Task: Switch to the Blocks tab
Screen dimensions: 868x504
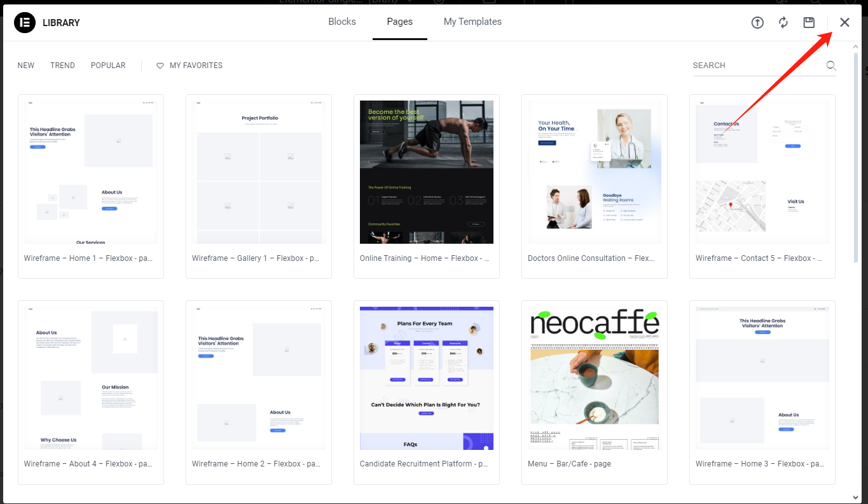Action: [x=341, y=21]
